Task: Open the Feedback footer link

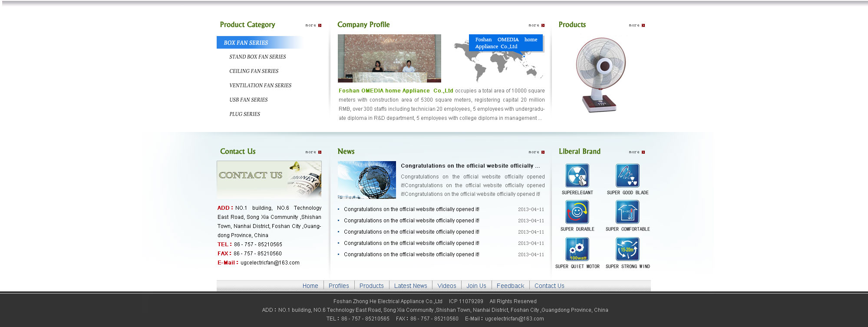Action: 510,286
